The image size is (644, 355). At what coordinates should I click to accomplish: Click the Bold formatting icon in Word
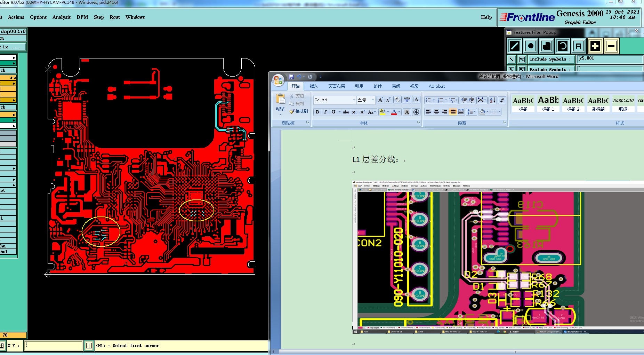[317, 112]
